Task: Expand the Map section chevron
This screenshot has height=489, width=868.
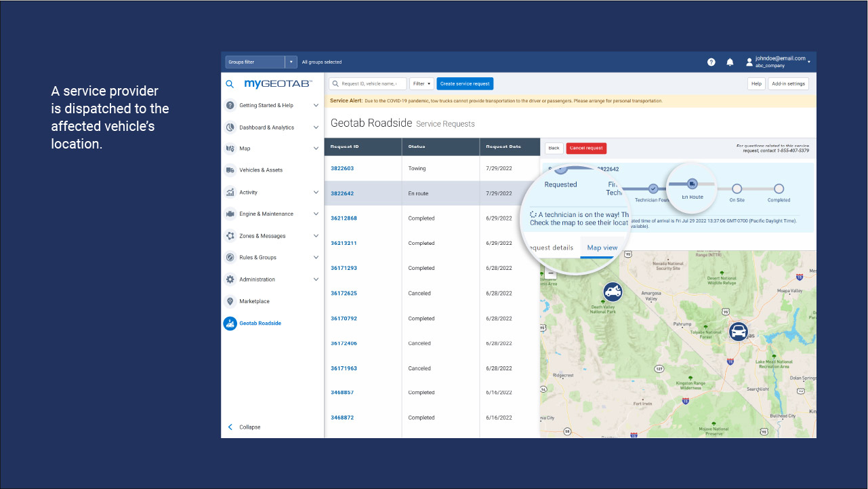Action: pos(316,149)
